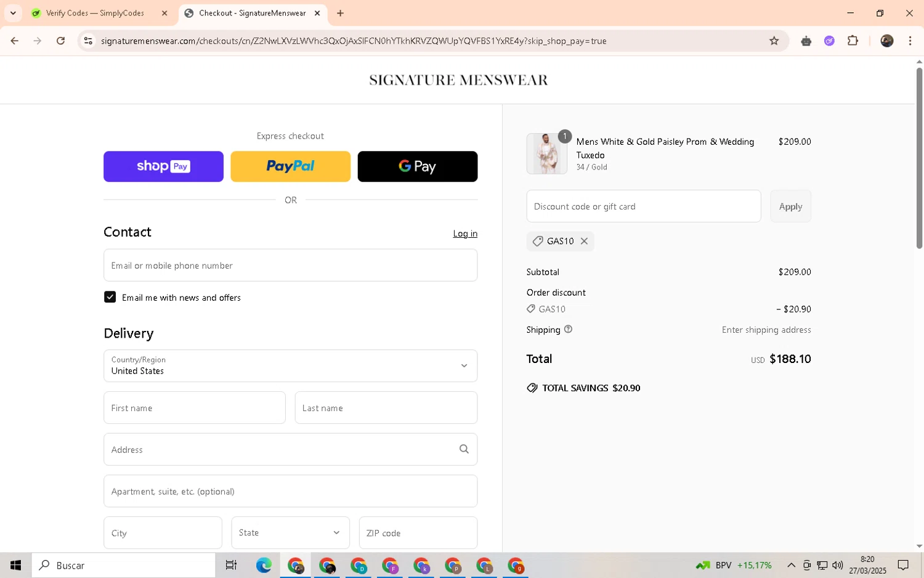Open Task View on the taskbar

pos(231,565)
